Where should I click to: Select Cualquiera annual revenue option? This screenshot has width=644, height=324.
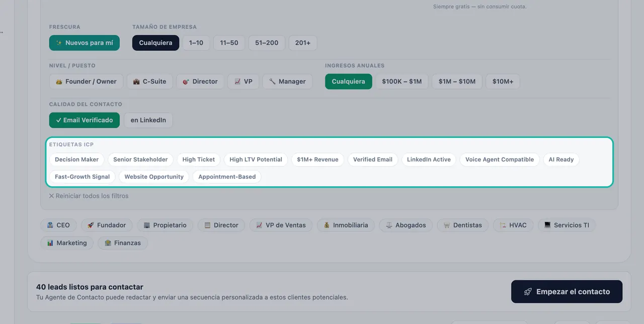pyautogui.click(x=348, y=82)
